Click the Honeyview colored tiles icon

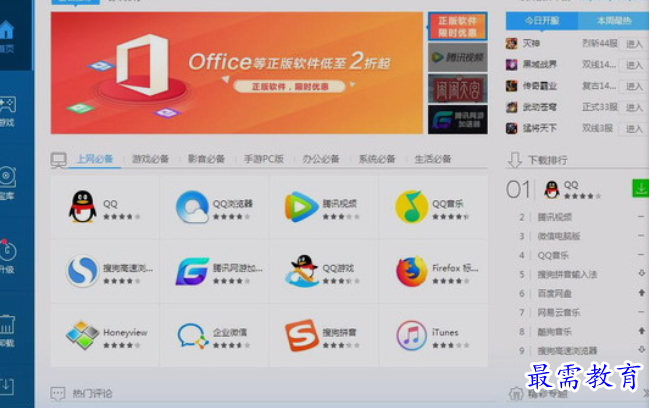point(82,335)
